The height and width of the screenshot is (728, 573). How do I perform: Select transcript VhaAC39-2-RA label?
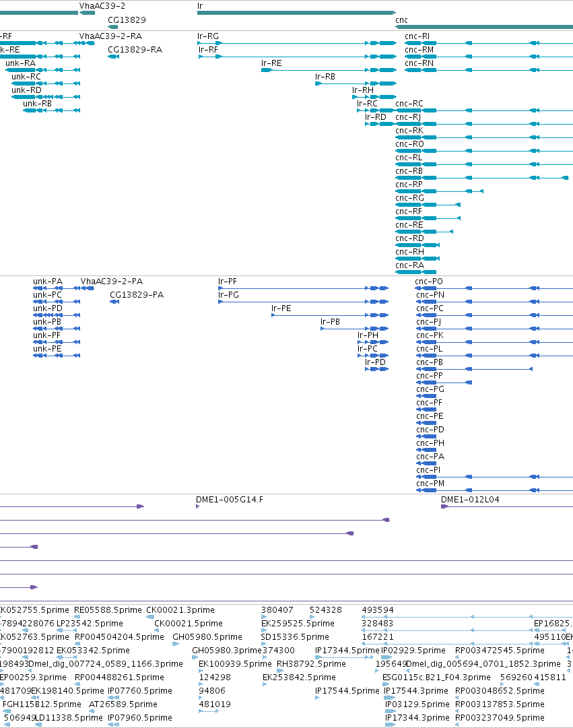tap(110, 36)
